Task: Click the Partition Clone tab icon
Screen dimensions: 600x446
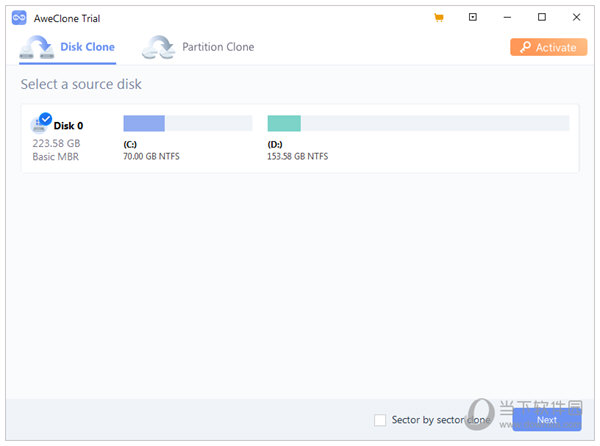Action: tap(158, 47)
